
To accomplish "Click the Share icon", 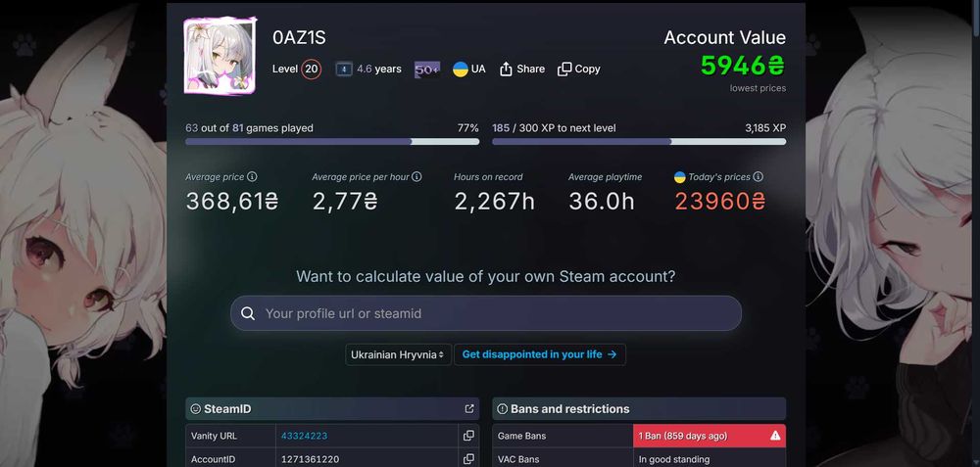I will pyautogui.click(x=506, y=70).
